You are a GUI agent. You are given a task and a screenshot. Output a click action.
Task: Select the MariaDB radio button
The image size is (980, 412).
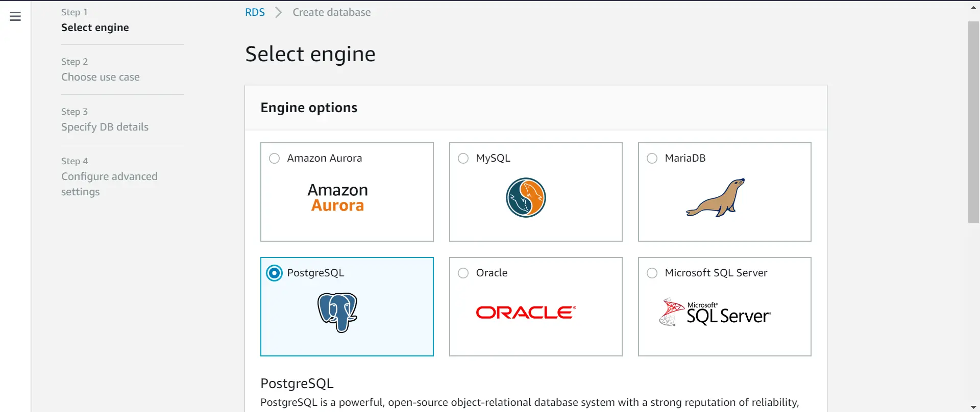point(652,159)
